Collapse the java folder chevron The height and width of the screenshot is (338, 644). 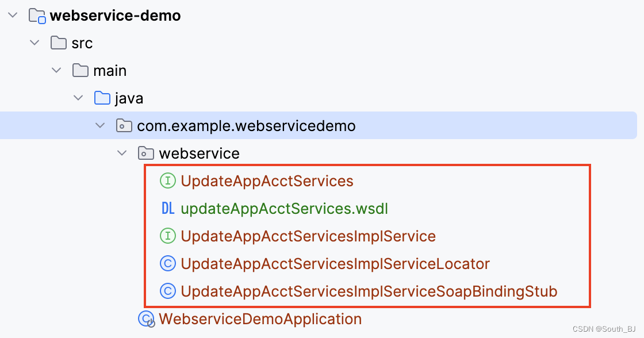pyautogui.click(x=78, y=98)
